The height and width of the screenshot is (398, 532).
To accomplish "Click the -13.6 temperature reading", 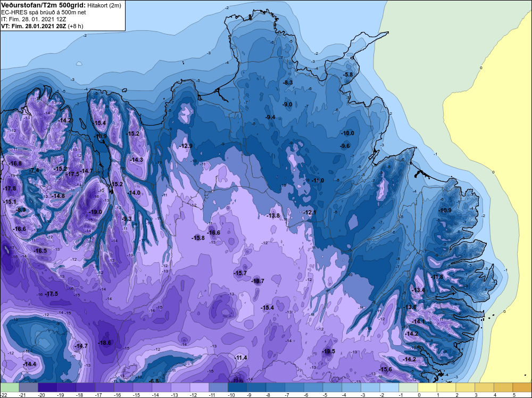I will (x=410, y=307).
